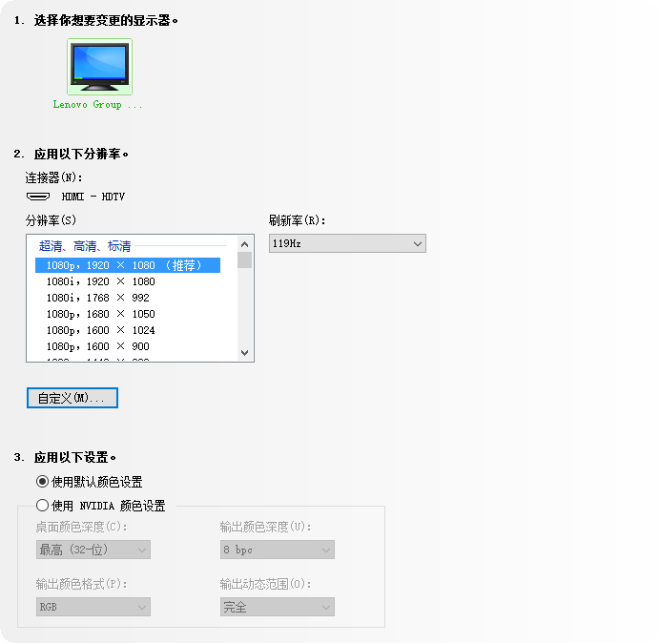Click the resolution list scroll-up arrow
Image resolution: width=660 pixels, height=644 pixels.
[x=245, y=243]
